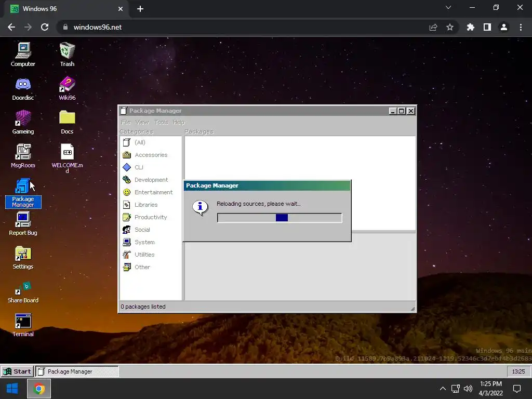Click the Windows 96 clock showing 13:25
Screen dimensions: 532x399
[518, 371]
